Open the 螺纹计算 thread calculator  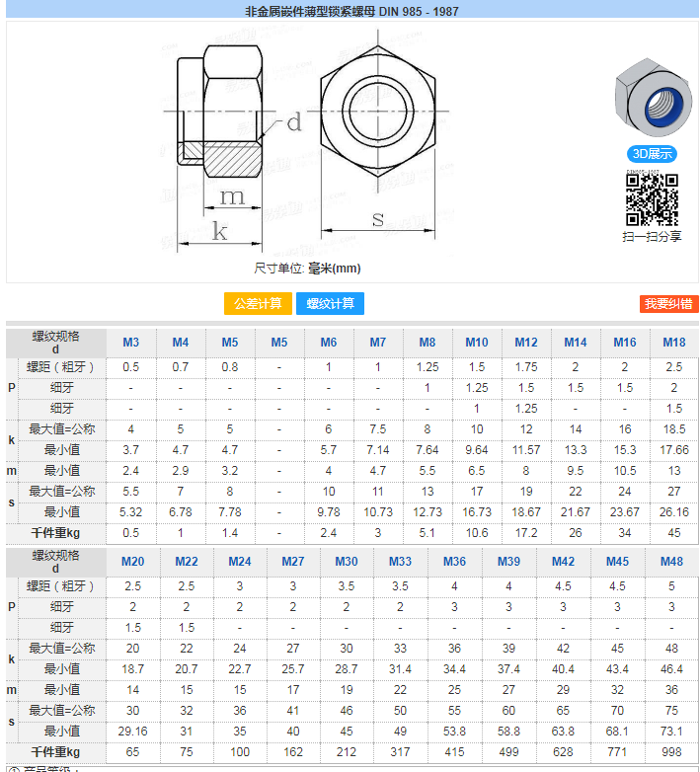point(330,303)
